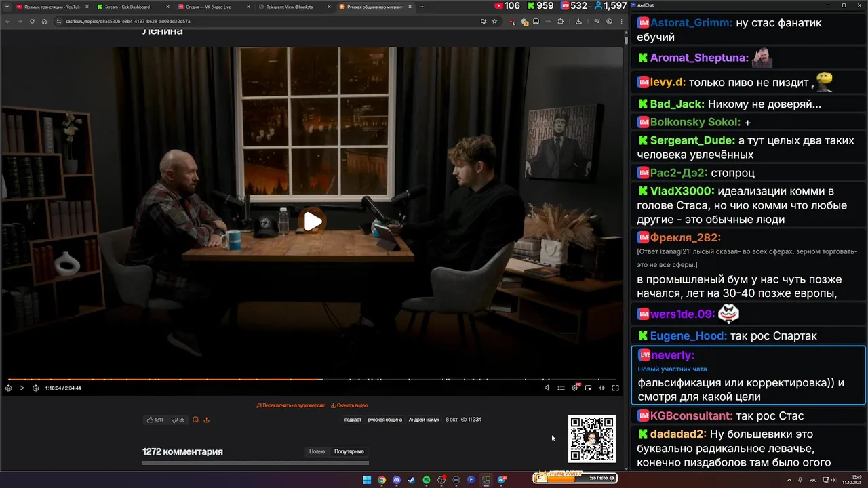Click the video progress bar
This screenshot has height=488, width=868.
click(x=312, y=379)
